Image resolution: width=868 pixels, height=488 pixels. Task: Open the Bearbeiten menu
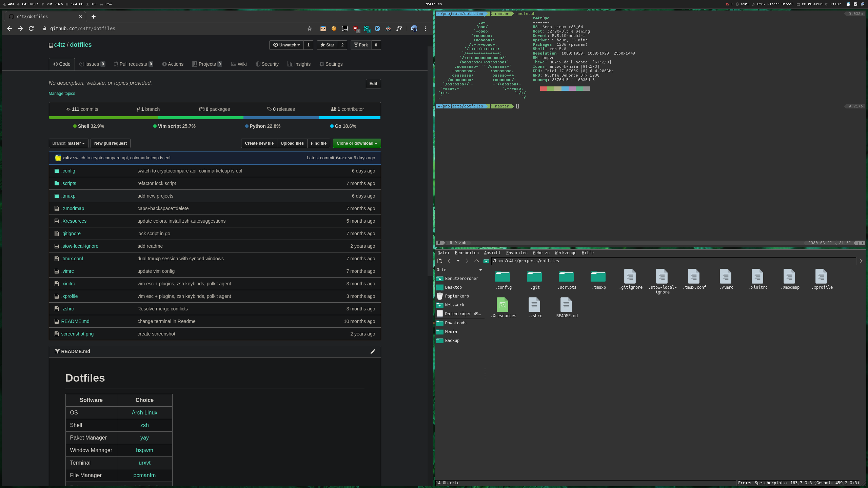coord(467,253)
